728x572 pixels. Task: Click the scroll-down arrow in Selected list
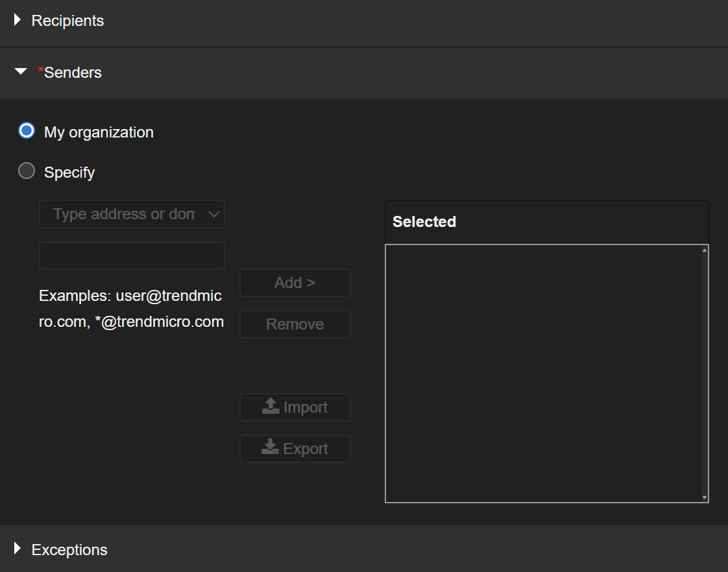[x=705, y=497]
